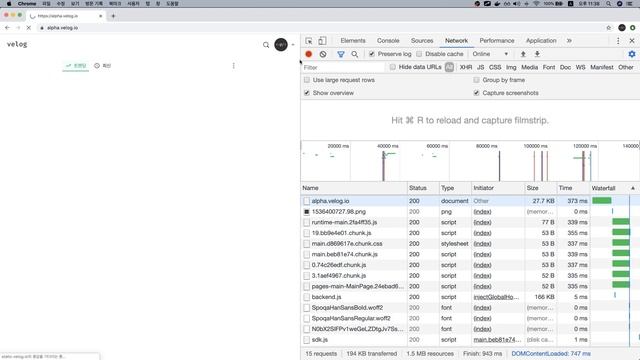The height and width of the screenshot is (360, 640).
Task: Filter requests by XHR
Action: pyautogui.click(x=466, y=67)
